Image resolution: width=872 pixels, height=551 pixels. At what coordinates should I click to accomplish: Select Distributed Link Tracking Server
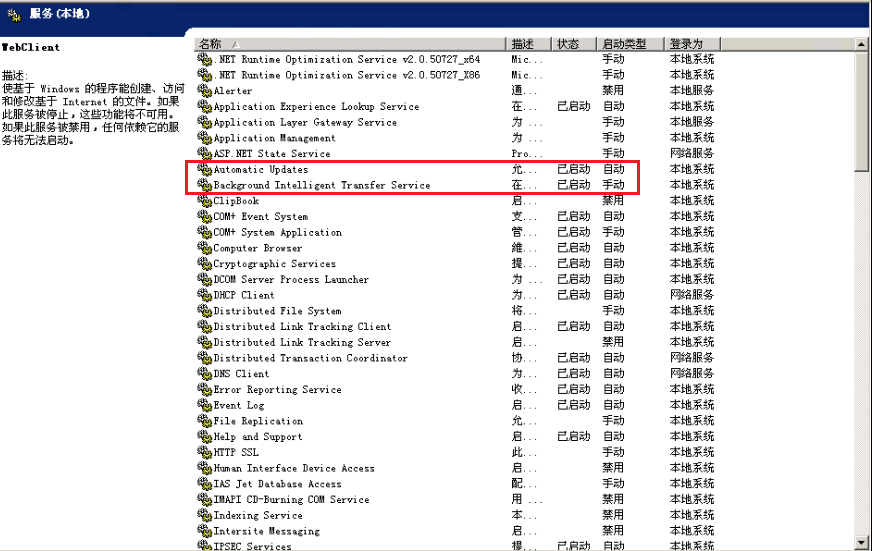[x=302, y=342]
